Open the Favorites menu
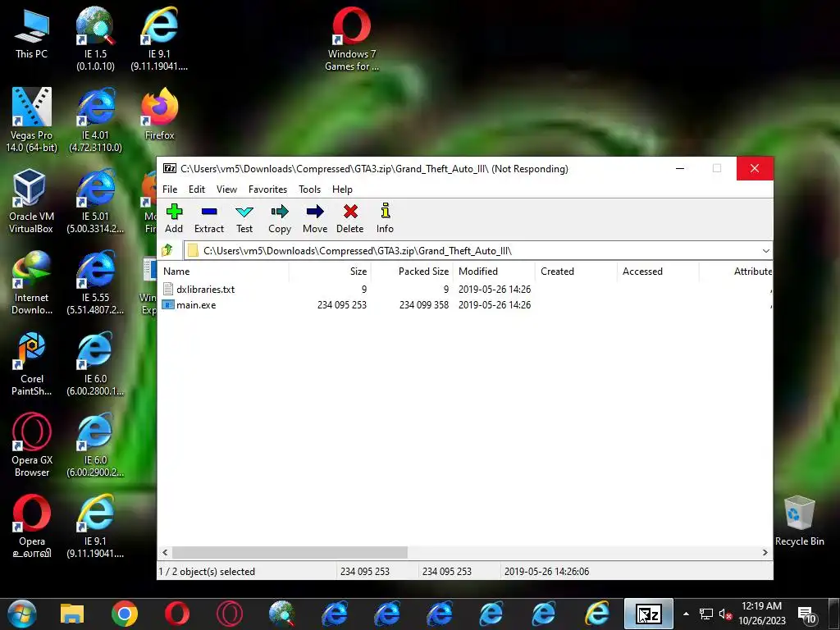The height and width of the screenshot is (630, 840). coord(268,189)
